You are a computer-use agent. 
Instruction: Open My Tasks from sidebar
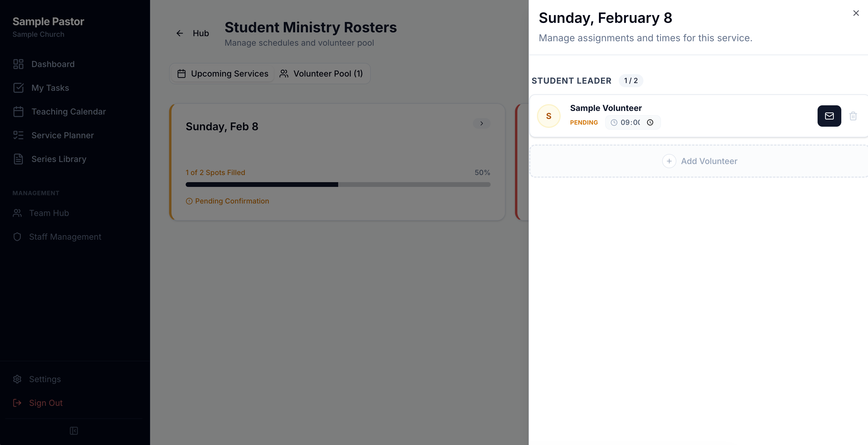[50, 88]
